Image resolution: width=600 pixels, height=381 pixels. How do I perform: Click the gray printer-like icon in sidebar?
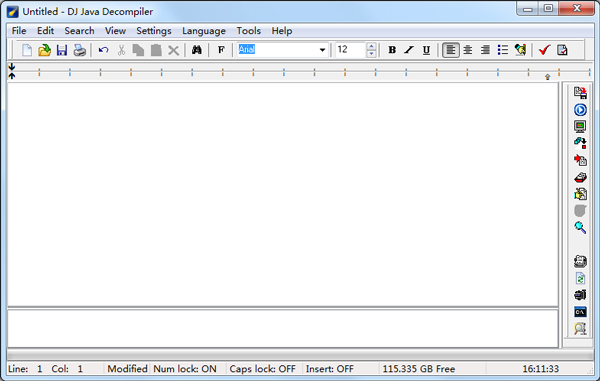[580, 261]
